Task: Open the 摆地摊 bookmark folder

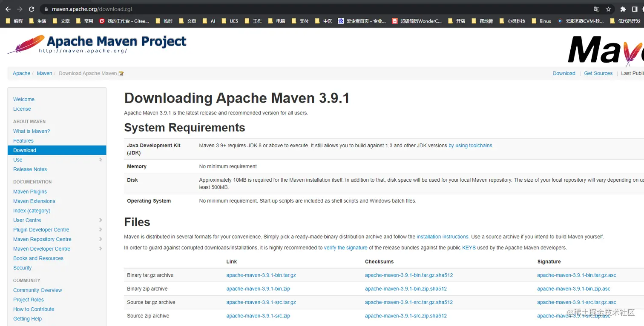Action: tap(483, 21)
